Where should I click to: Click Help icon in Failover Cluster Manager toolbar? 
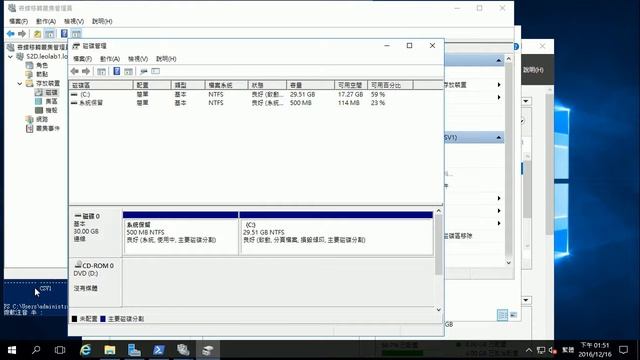point(64,34)
